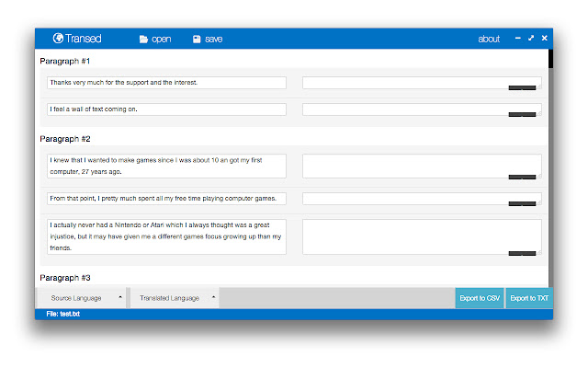Click the open folder icon
The width and height of the screenshot is (588, 368).
143,39
